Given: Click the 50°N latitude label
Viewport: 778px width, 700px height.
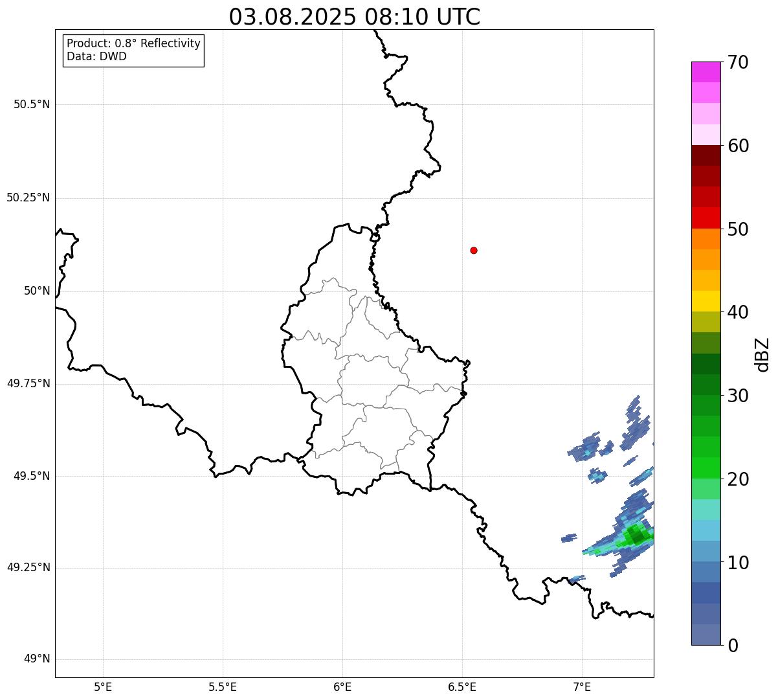Looking at the screenshot, I should pyautogui.click(x=37, y=291).
